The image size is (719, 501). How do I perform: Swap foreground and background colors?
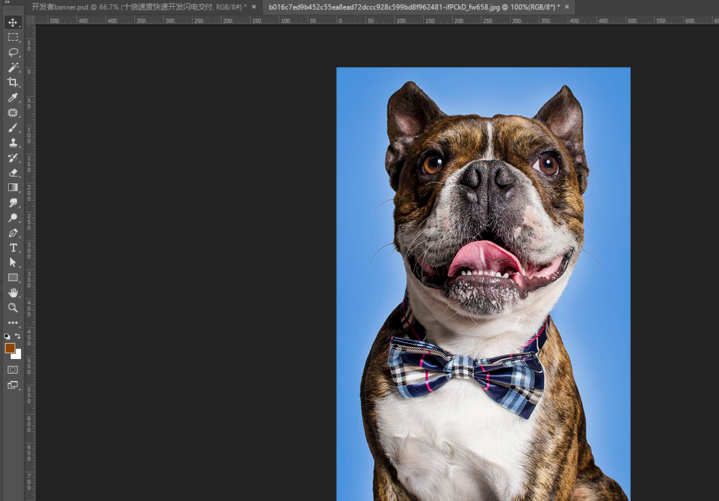pos(18,337)
